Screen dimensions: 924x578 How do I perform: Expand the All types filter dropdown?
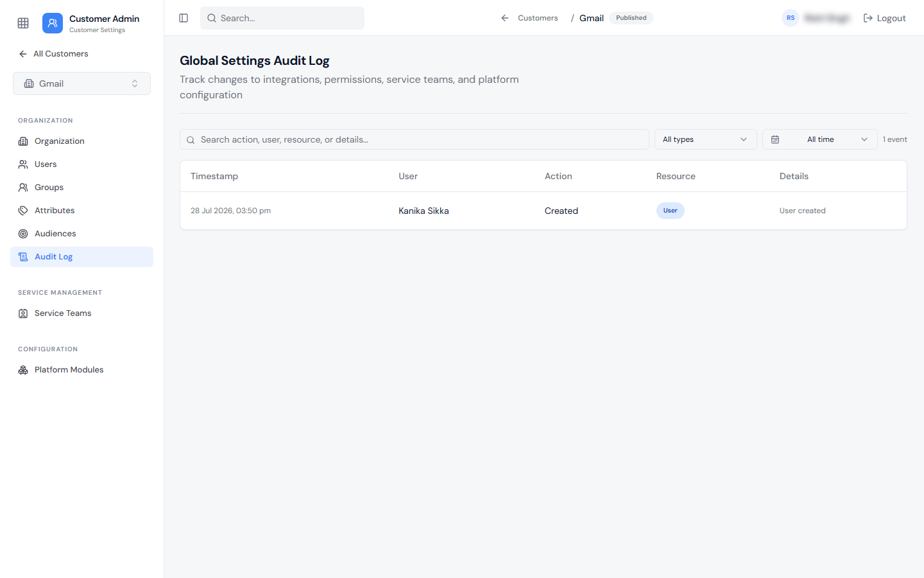(x=705, y=139)
